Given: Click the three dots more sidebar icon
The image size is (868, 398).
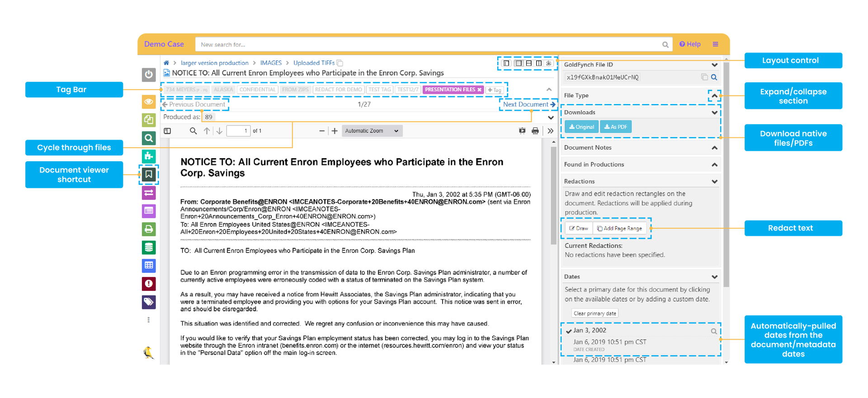Looking at the screenshot, I should (148, 320).
